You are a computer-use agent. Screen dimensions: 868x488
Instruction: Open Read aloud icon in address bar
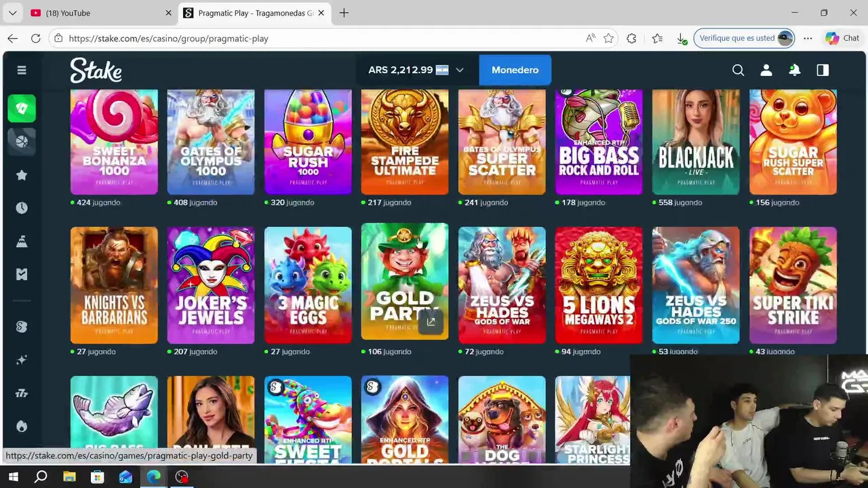click(x=590, y=39)
